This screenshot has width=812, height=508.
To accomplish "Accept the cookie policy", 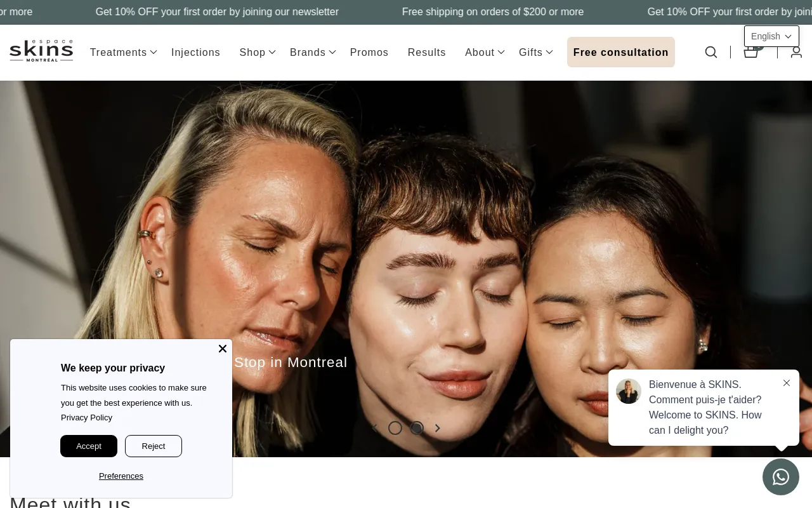I will (88, 446).
